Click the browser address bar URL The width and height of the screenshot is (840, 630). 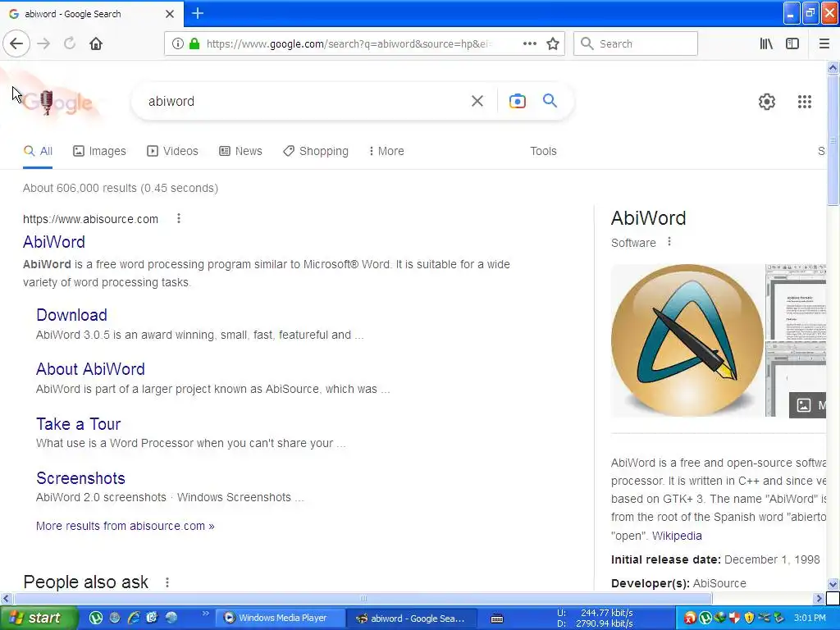click(348, 44)
